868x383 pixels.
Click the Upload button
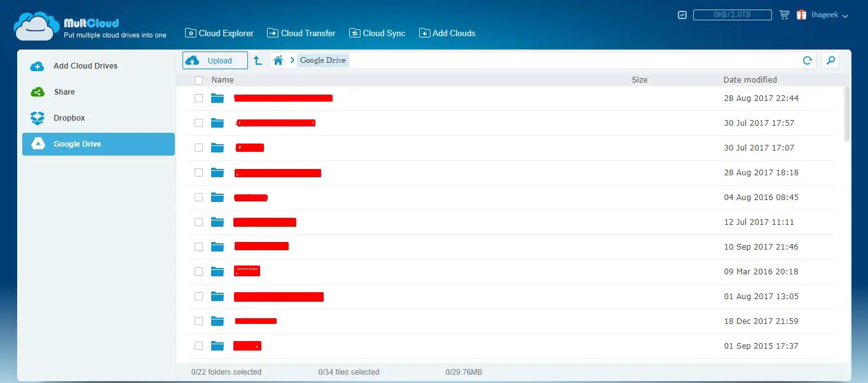[215, 60]
